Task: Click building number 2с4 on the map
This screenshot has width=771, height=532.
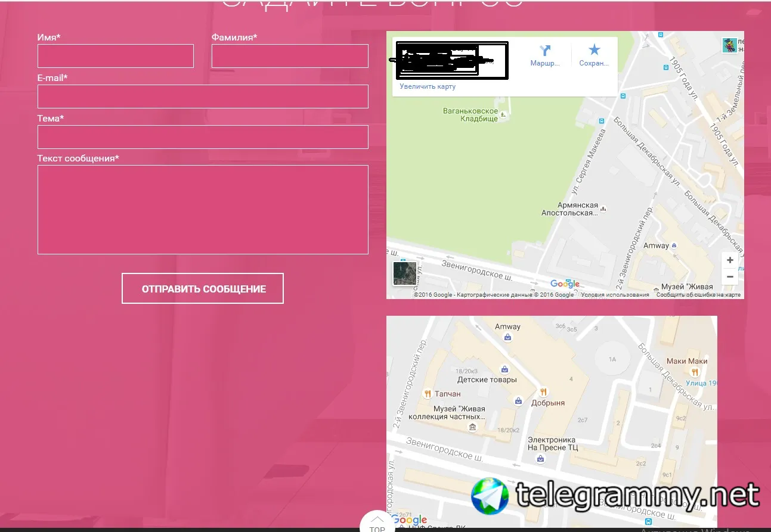Action: [656, 446]
